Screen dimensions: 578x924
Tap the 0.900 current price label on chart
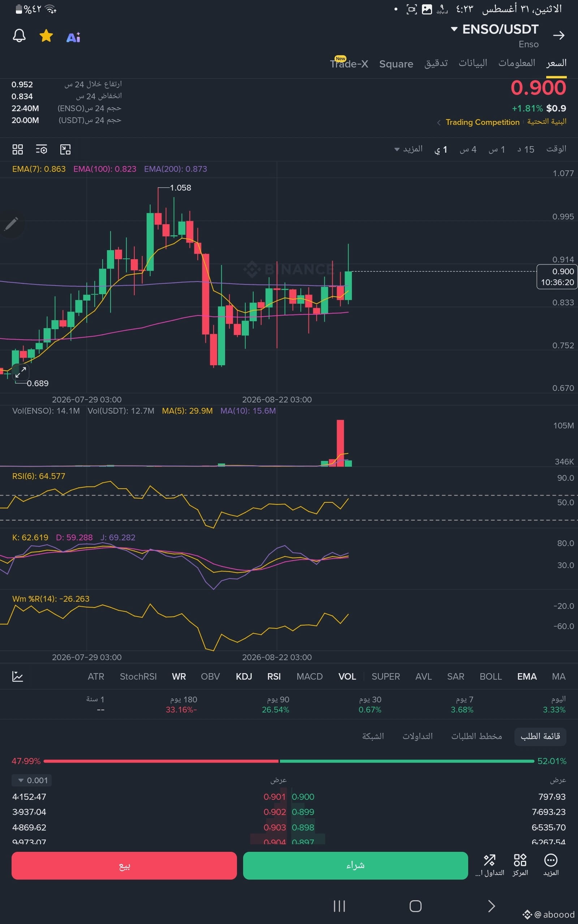557,277
